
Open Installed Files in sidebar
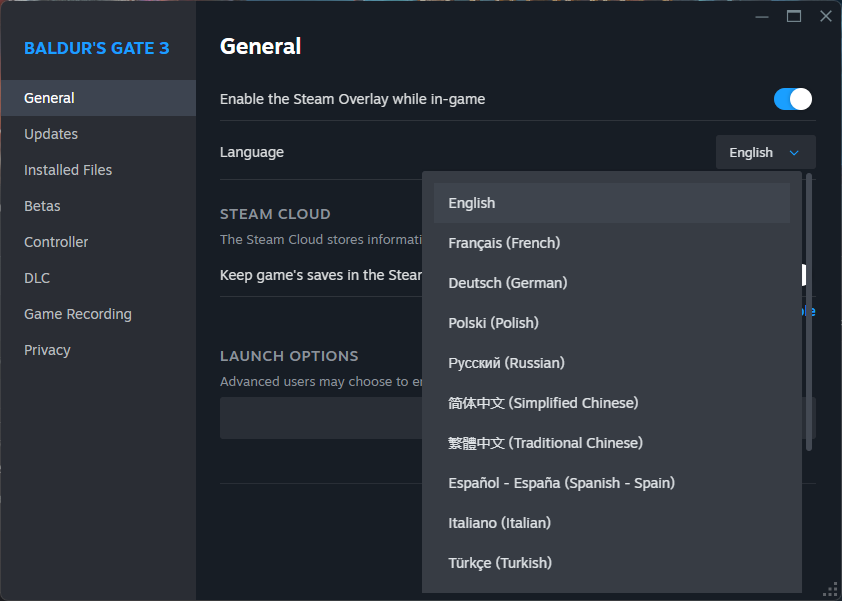click(x=98, y=170)
